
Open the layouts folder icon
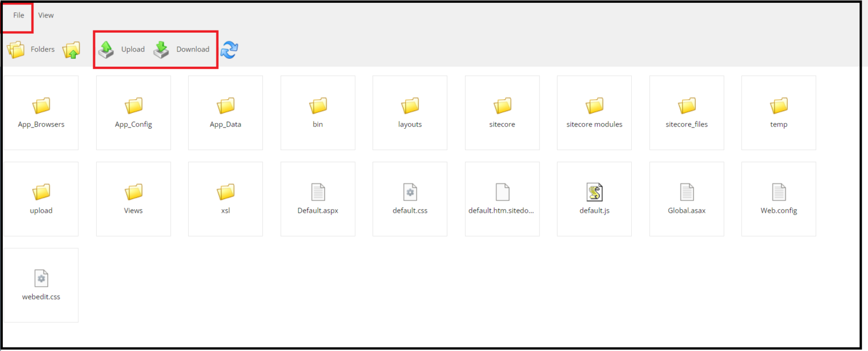(410, 106)
